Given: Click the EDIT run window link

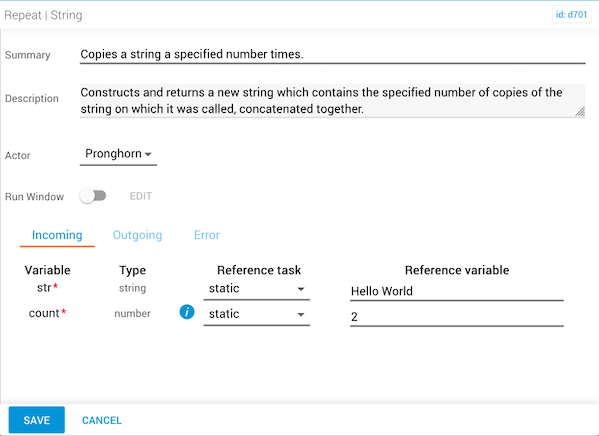Looking at the screenshot, I should tap(141, 196).
